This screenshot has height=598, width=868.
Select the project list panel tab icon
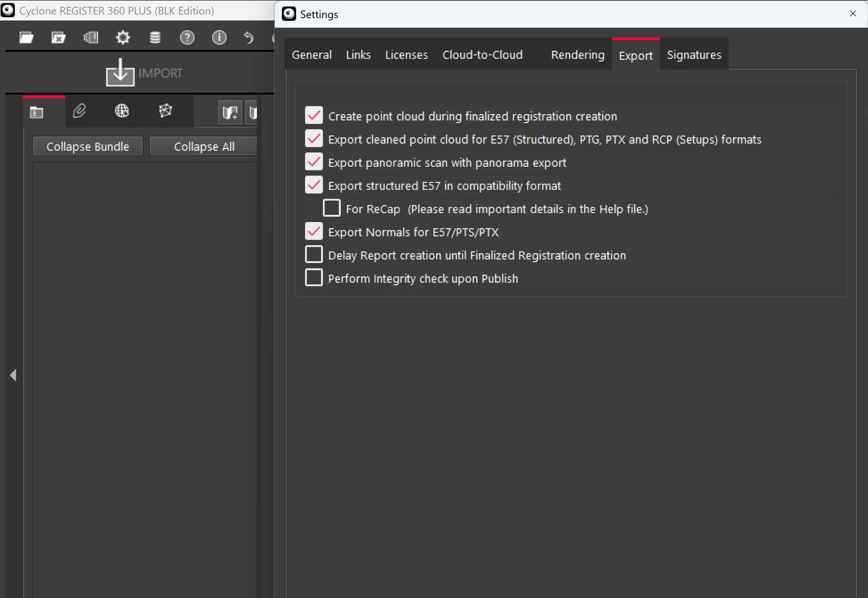point(37,113)
